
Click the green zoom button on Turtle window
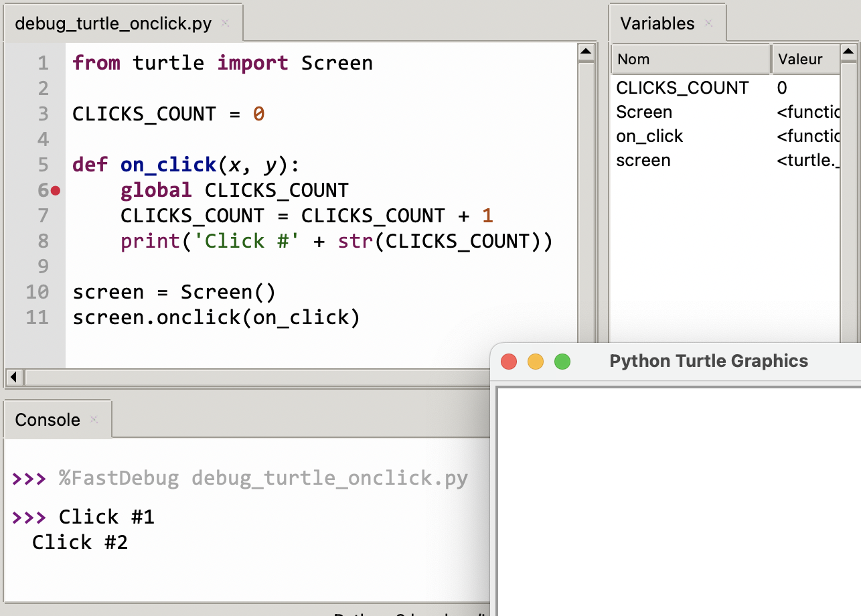coord(562,361)
